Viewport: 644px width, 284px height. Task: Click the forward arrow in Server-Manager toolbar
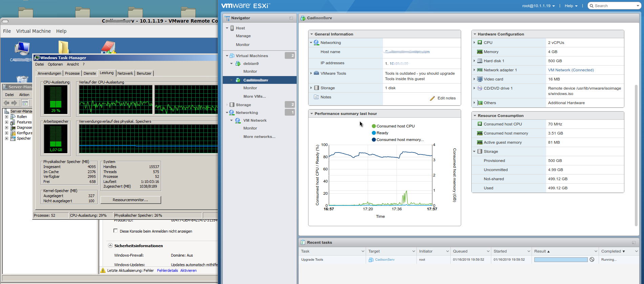click(14, 103)
